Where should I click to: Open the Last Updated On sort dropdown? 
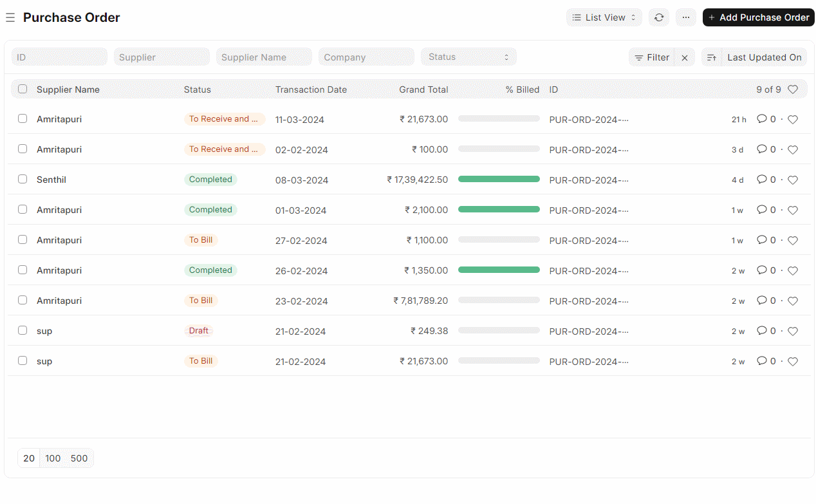coord(764,57)
